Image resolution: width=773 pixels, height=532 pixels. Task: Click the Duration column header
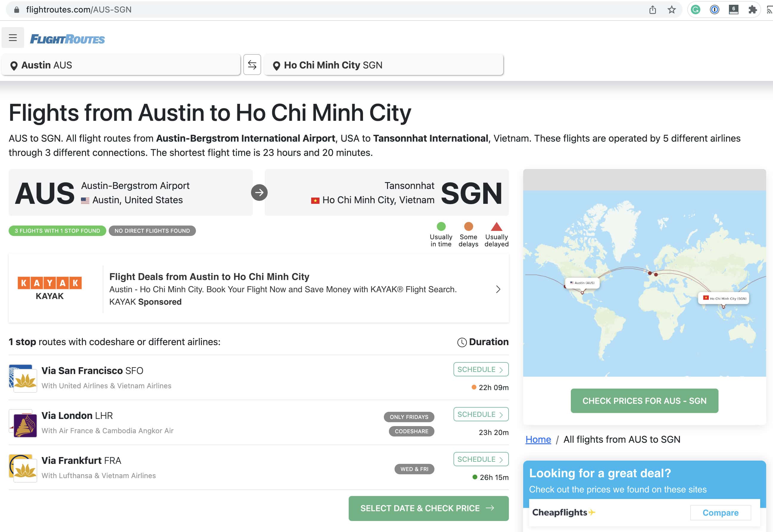click(x=483, y=342)
